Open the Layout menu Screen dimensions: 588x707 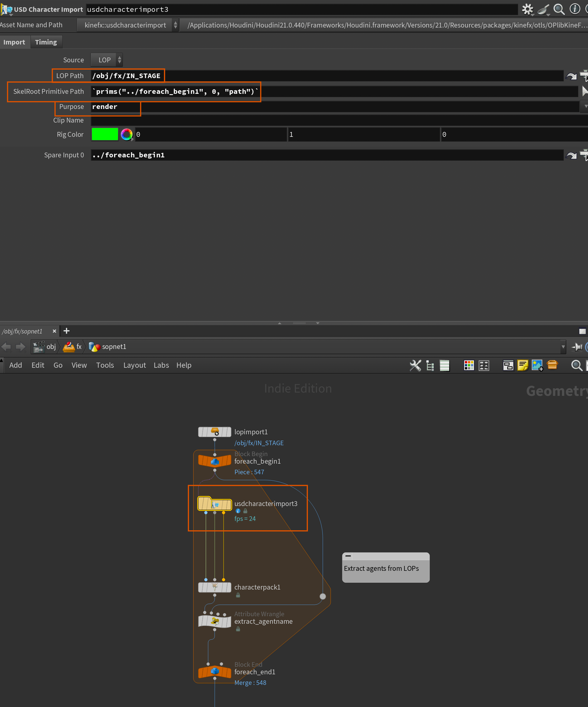(134, 365)
